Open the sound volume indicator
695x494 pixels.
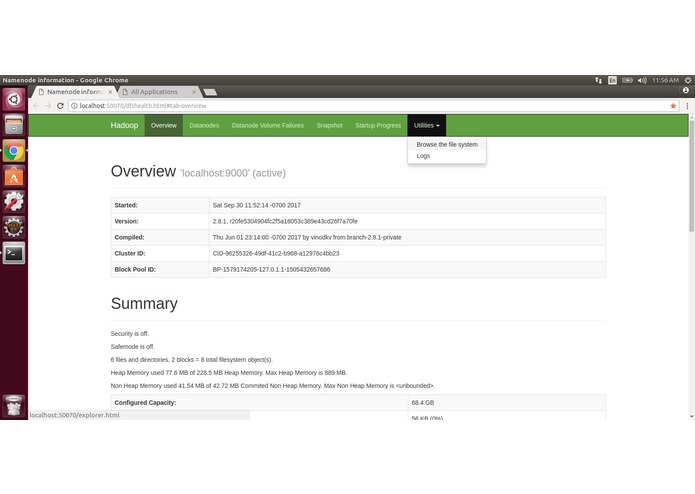642,80
